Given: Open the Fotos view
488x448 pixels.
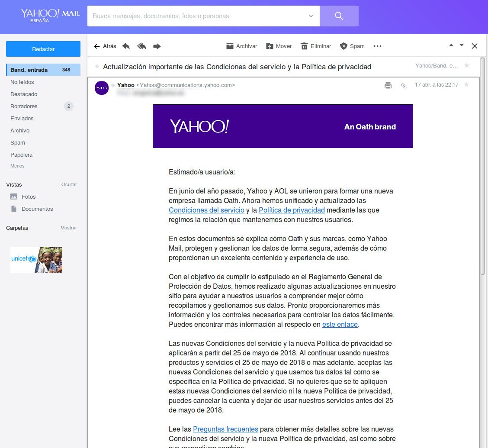Looking at the screenshot, I should 23,197.
